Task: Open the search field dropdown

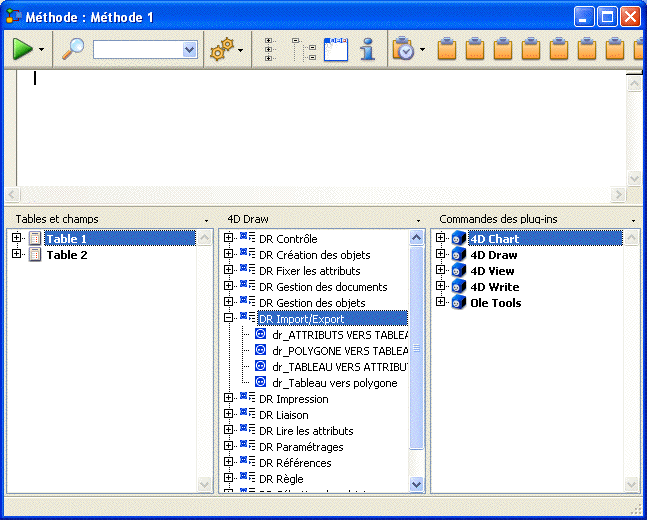Action: (x=189, y=49)
